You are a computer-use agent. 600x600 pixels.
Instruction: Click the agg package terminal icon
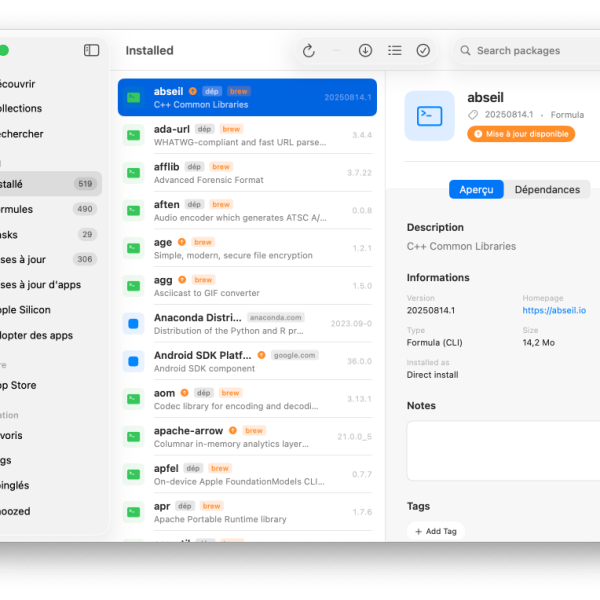(134, 286)
